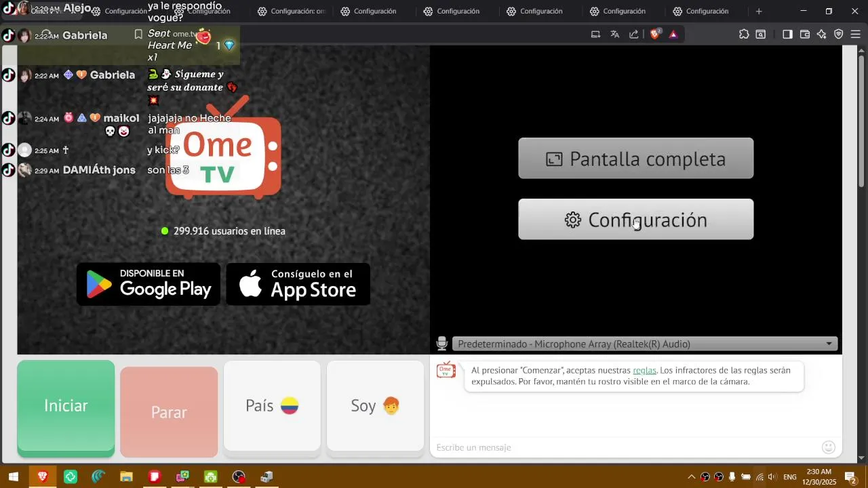The height and width of the screenshot is (488, 868).
Task: Open the Leo AI sparkle icon
Action: tap(822, 35)
